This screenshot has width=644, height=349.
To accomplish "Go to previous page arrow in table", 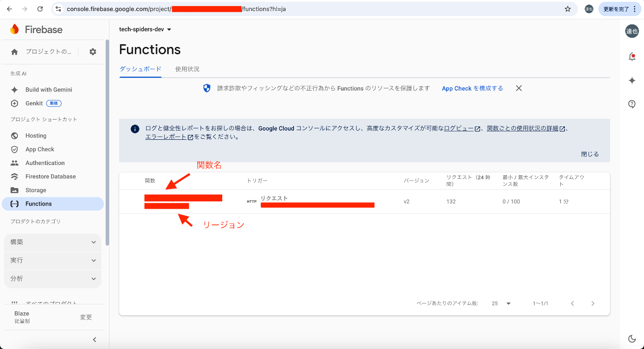I will [573, 303].
